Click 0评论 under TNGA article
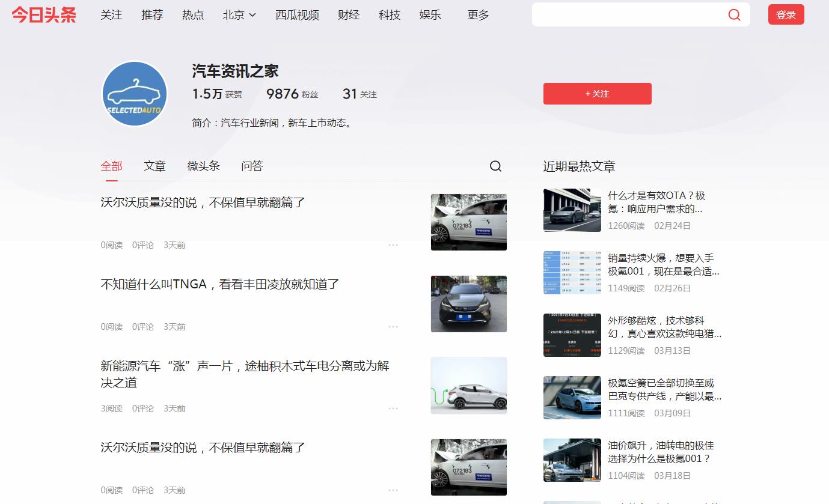The image size is (829, 504). pyautogui.click(x=143, y=327)
